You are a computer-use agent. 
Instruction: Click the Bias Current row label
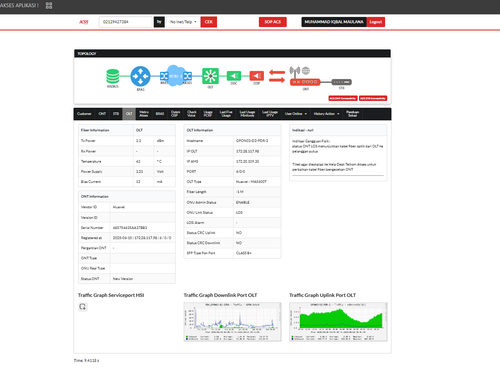tap(91, 182)
